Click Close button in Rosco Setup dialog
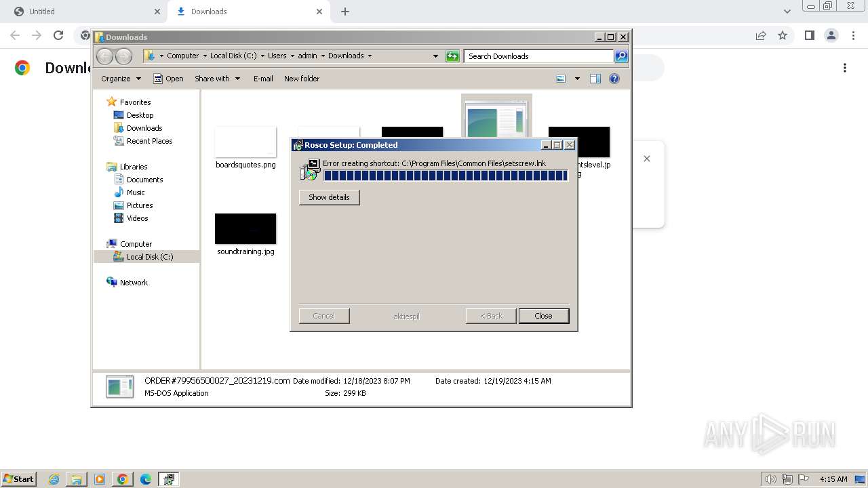Image resolution: width=868 pixels, height=488 pixels. tap(543, 316)
